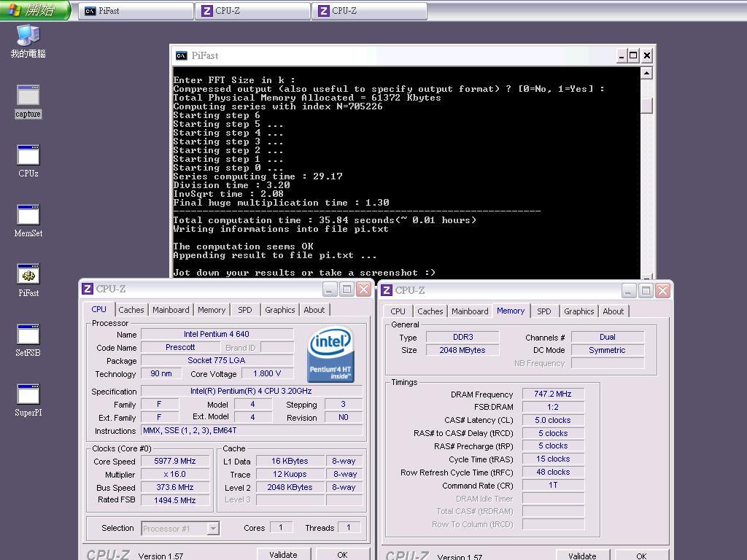Screen dimensions: 747x560
Task: Click the Prescott code name value
Action: tap(180, 347)
